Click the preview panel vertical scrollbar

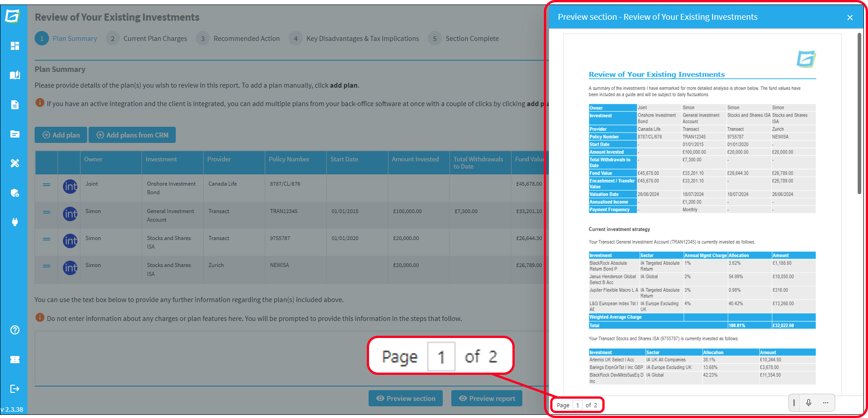859,113
